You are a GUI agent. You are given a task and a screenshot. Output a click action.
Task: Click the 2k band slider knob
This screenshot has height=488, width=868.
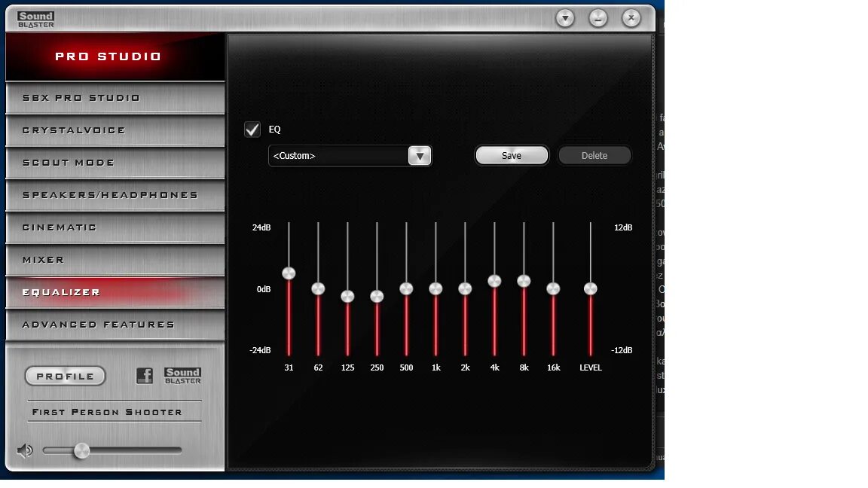[x=465, y=289]
